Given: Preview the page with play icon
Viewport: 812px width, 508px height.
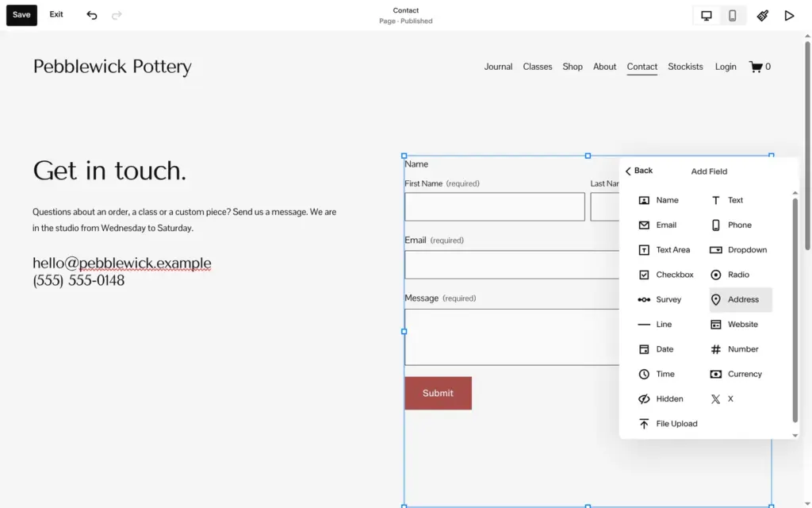Looking at the screenshot, I should (x=789, y=16).
